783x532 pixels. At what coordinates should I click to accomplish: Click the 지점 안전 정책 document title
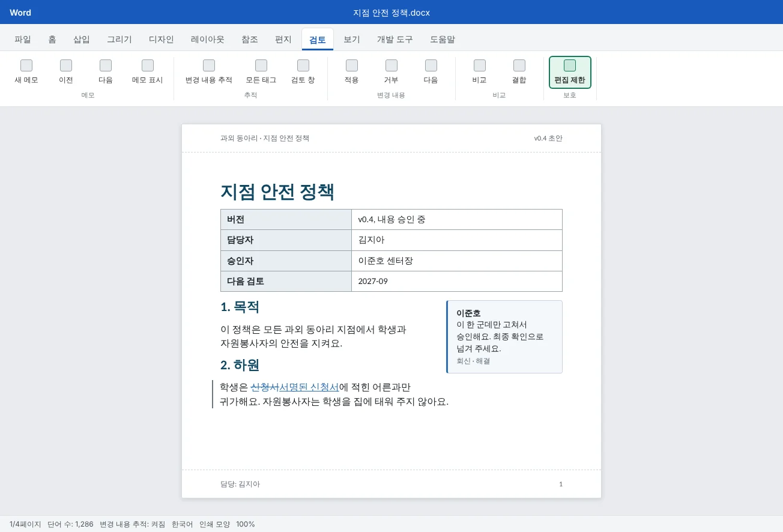(x=277, y=192)
